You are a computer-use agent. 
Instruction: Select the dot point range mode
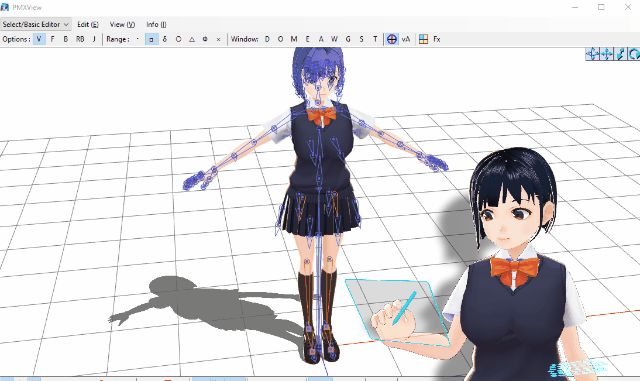[x=138, y=39]
